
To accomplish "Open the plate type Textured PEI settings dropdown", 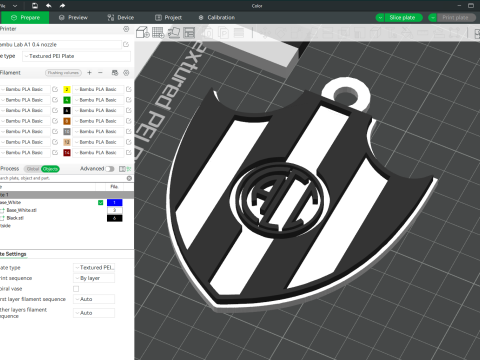I will tap(94, 268).
